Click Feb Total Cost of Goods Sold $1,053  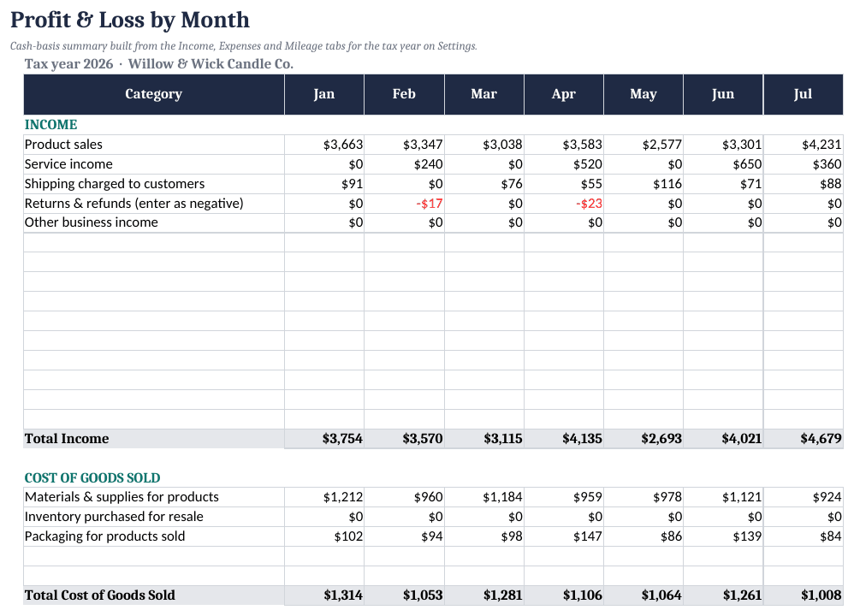[x=404, y=595]
